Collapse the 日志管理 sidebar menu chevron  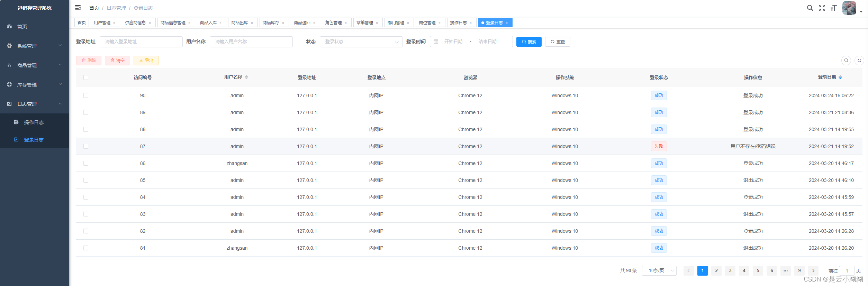pyautogui.click(x=60, y=103)
